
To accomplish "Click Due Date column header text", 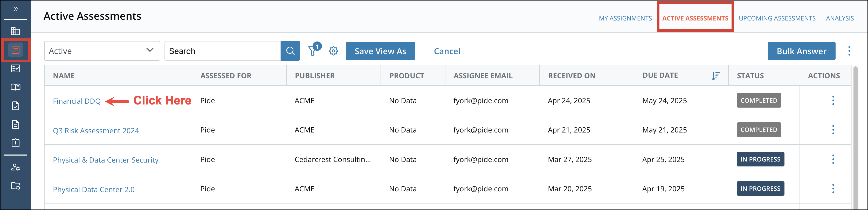I will point(660,75).
